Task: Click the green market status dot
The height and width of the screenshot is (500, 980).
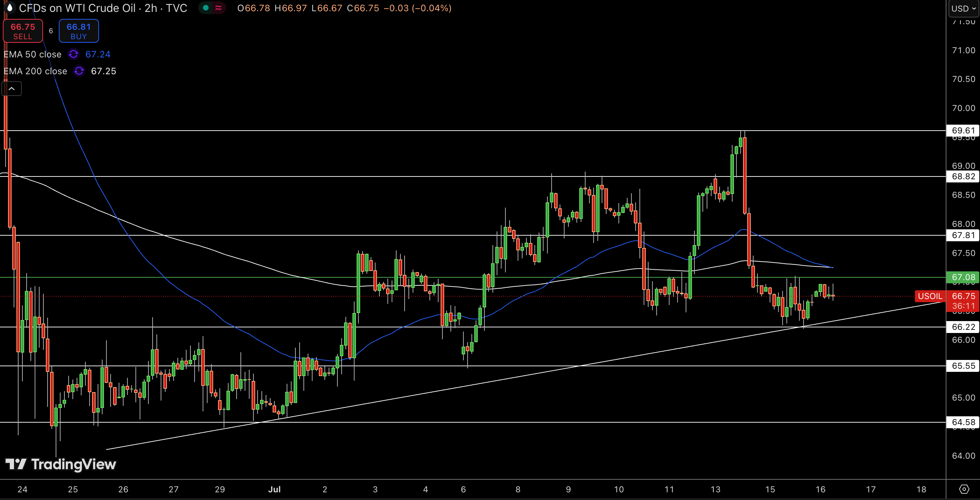Action: [x=206, y=8]
